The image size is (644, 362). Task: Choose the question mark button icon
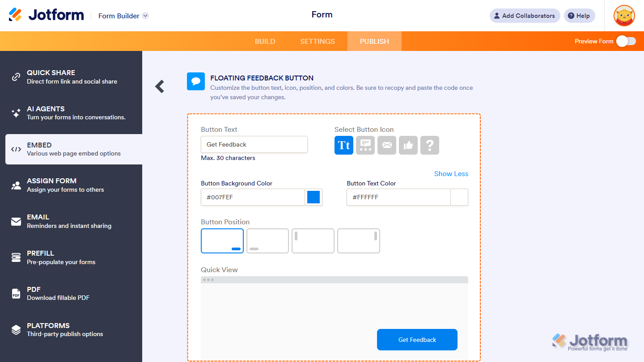[x=429, y=145]
